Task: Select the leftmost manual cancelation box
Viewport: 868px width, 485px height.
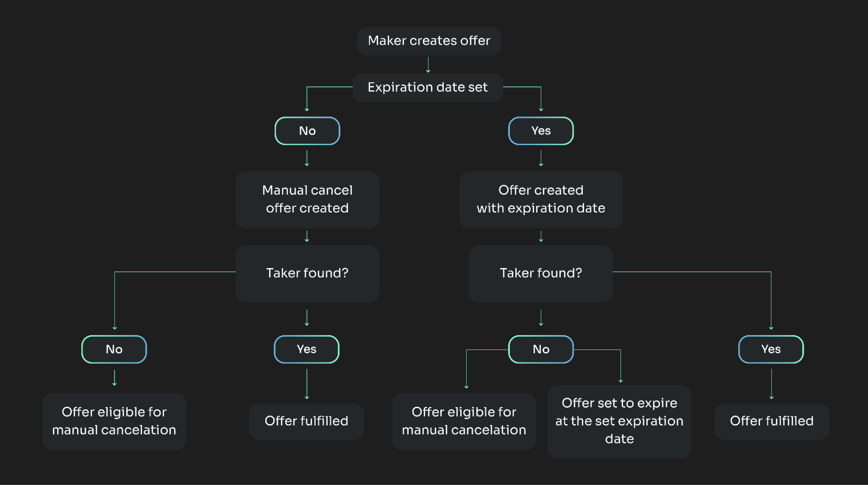Action: (114, 421)
